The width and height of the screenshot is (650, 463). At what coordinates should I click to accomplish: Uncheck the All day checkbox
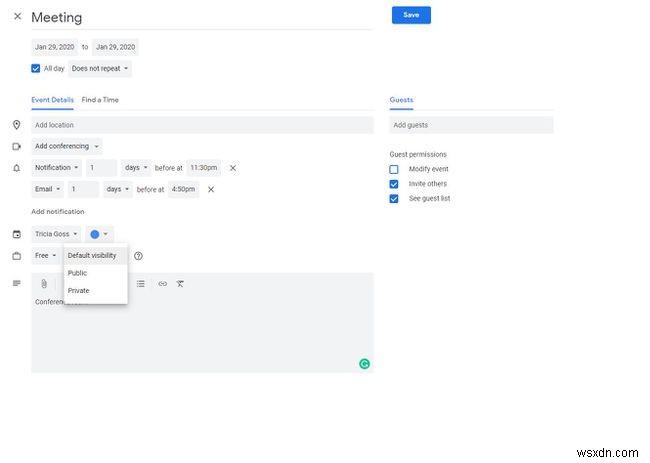click(36, 68)
